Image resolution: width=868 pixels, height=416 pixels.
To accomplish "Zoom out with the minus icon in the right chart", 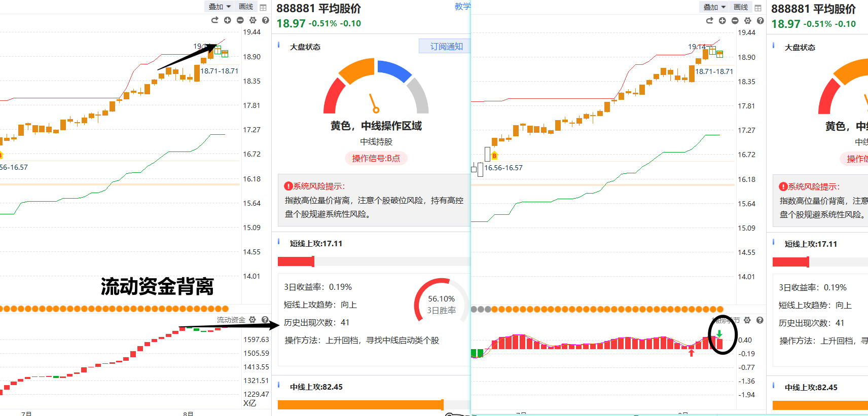I will [x=735, y=21].
